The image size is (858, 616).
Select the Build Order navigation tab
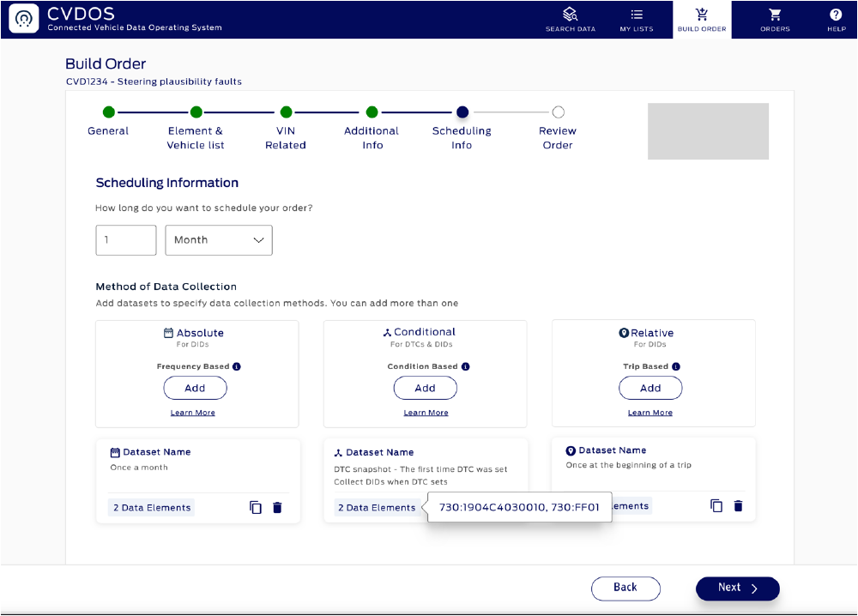pos(702,20)
